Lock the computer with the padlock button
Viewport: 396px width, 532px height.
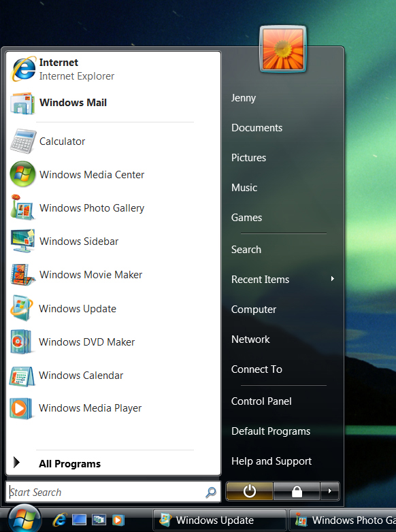(x=297, y=491)
